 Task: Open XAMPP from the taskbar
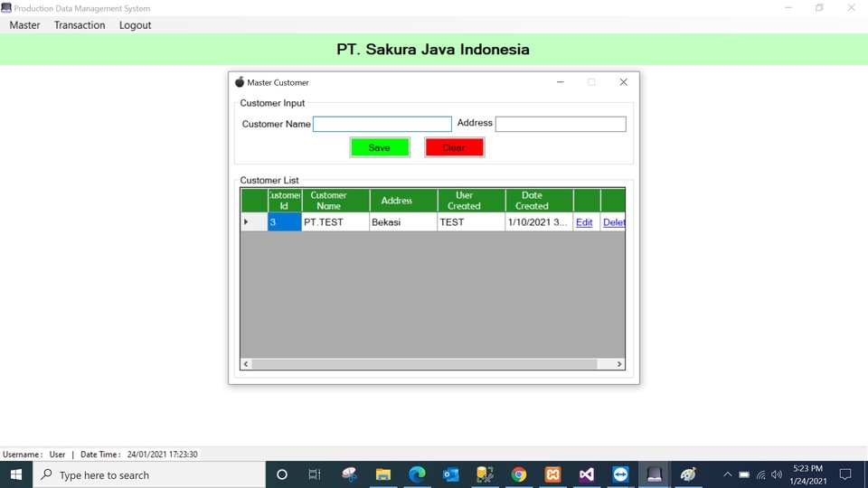tap(552, 474)
